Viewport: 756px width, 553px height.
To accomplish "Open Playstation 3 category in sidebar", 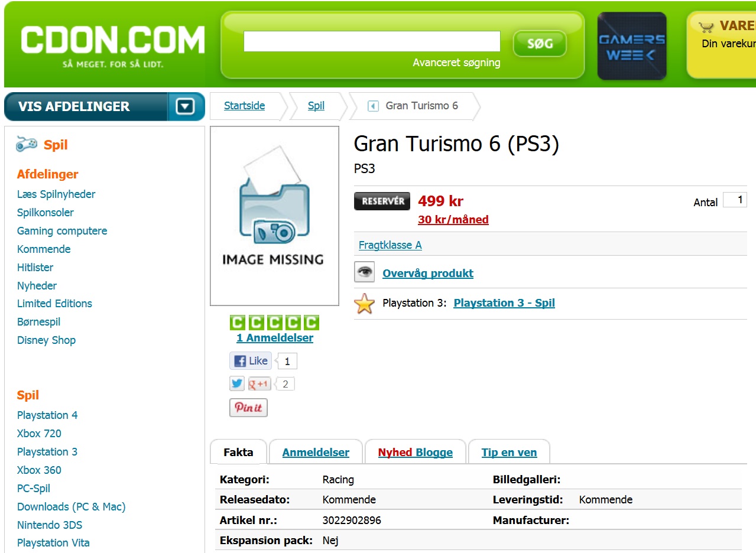I will click(47, 452).
